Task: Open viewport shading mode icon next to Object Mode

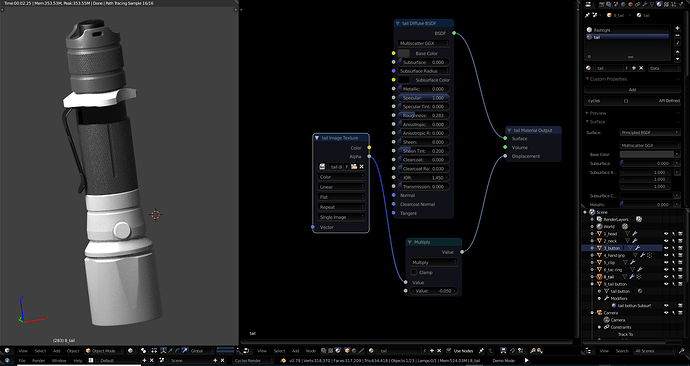Action: pos(131,351)
